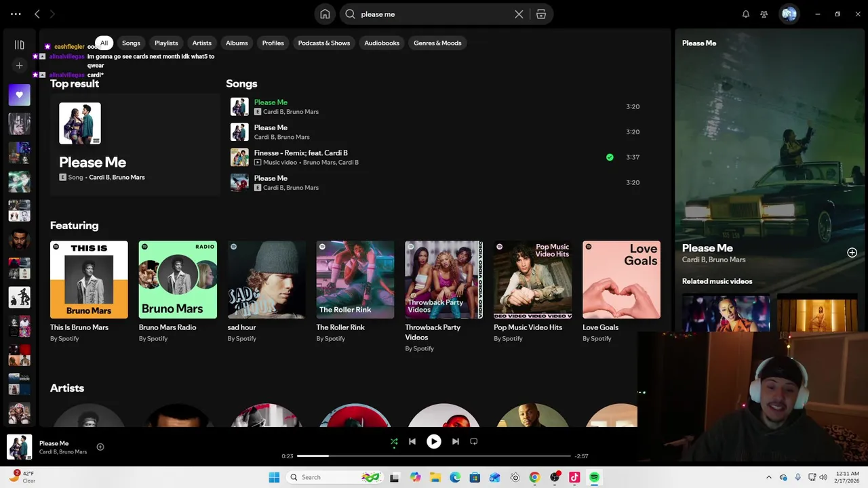Open the Artists section heading
Viewport: 868px width, 488px height.
click(67, 388)
